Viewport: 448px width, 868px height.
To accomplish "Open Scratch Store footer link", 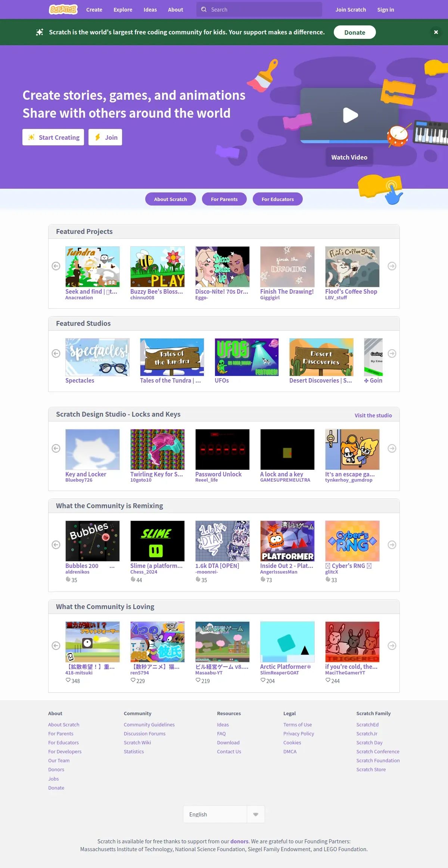I will pos(371,769).
